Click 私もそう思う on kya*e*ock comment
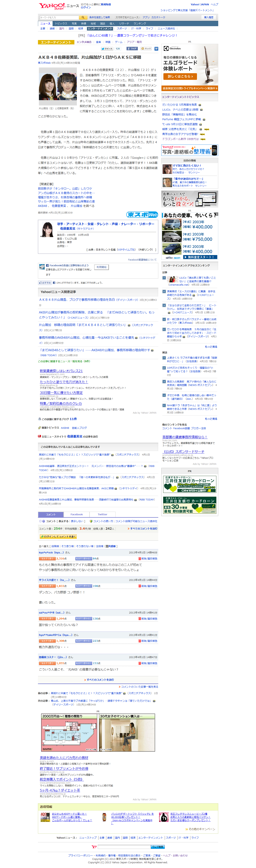This screenshot has height=868, width=256. pyautogui.click(x=47, y=558)
